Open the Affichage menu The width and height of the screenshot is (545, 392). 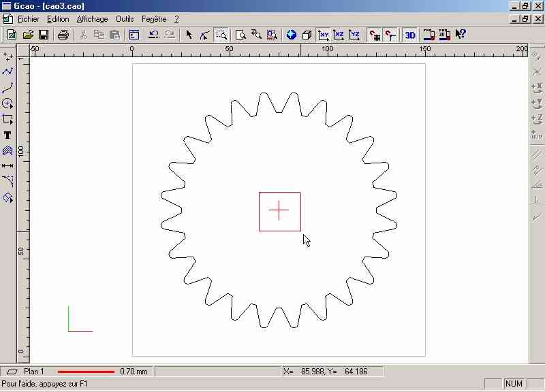92,19
